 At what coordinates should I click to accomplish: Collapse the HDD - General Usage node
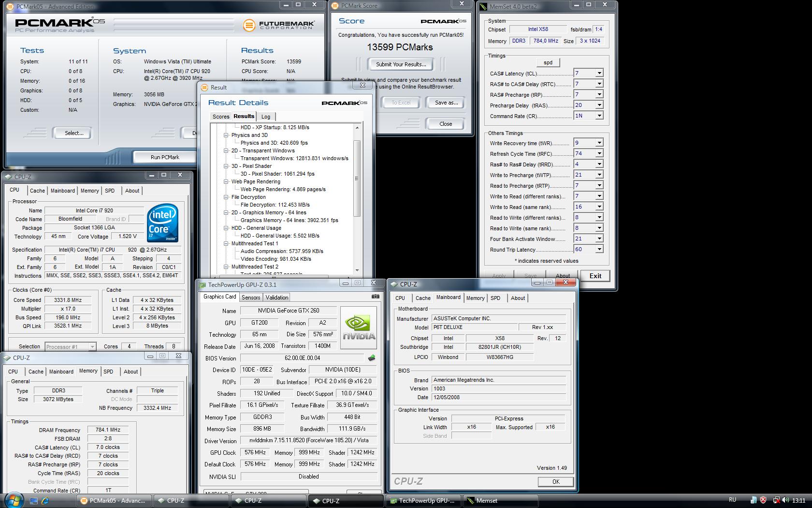(226, 228)
